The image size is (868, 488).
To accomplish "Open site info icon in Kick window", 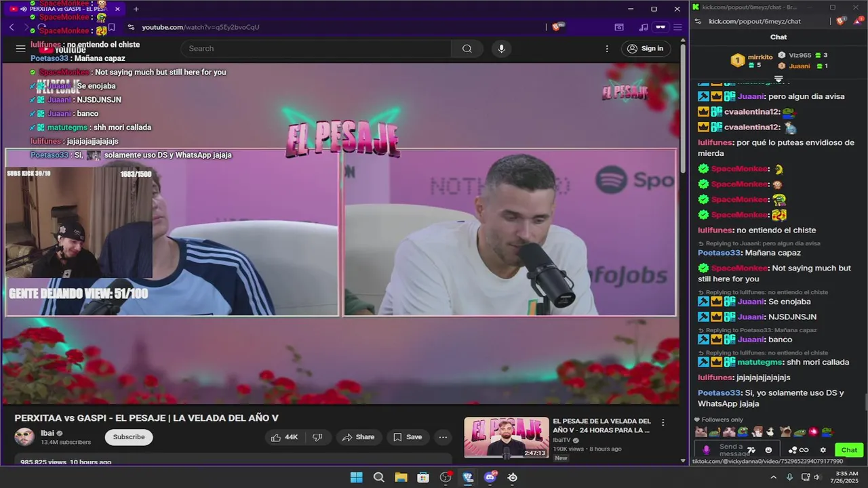I will pyautogui.click(x=698, y=21).
